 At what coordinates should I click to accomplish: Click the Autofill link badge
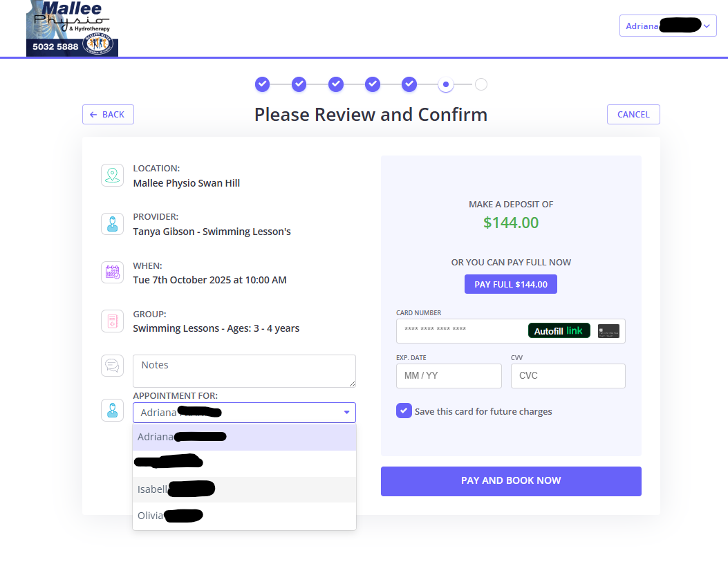(559, 331)
